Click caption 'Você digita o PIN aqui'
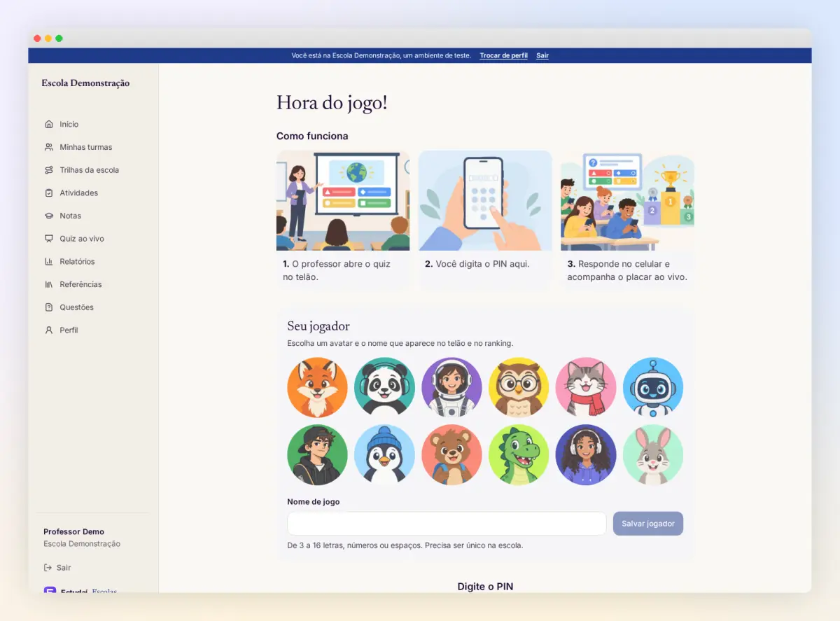The image size is (840, 621). (x=477, y=264)
